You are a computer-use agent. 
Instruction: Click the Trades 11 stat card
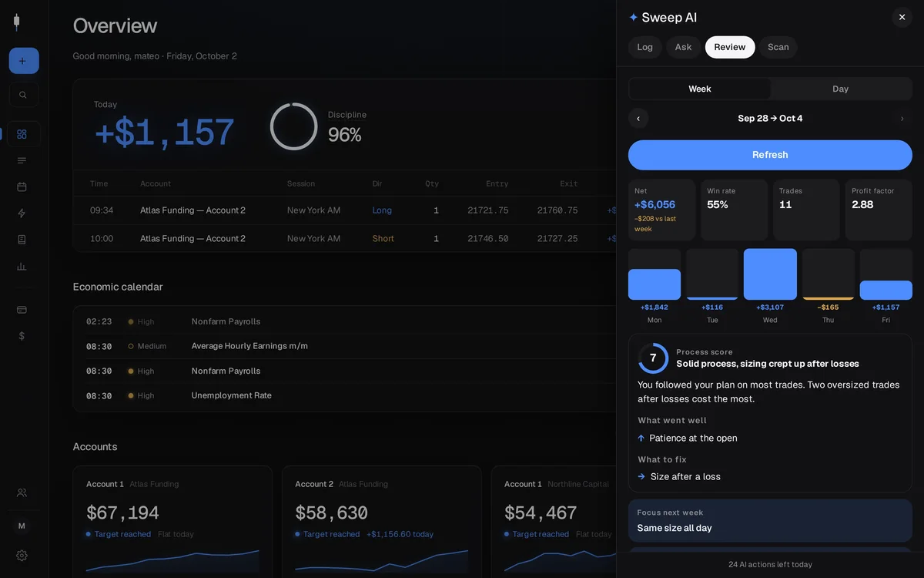click(806, 210)
